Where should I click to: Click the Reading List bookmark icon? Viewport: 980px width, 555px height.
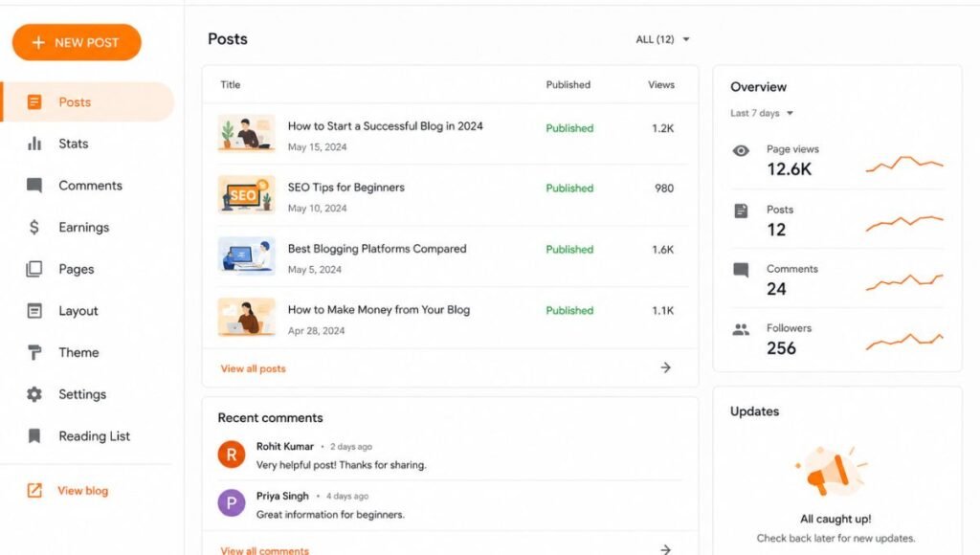(x=34, y=435)
